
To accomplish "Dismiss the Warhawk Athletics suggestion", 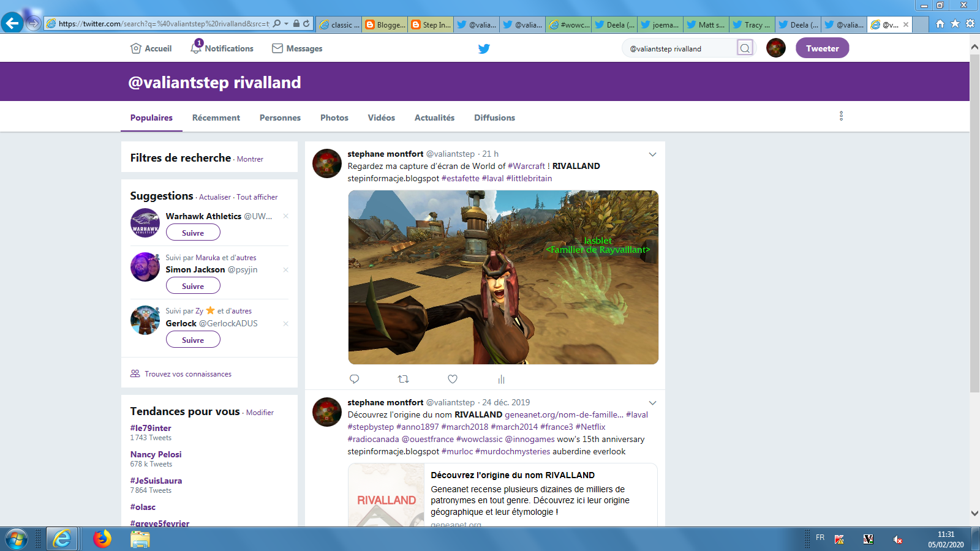I will click(285, 216).
